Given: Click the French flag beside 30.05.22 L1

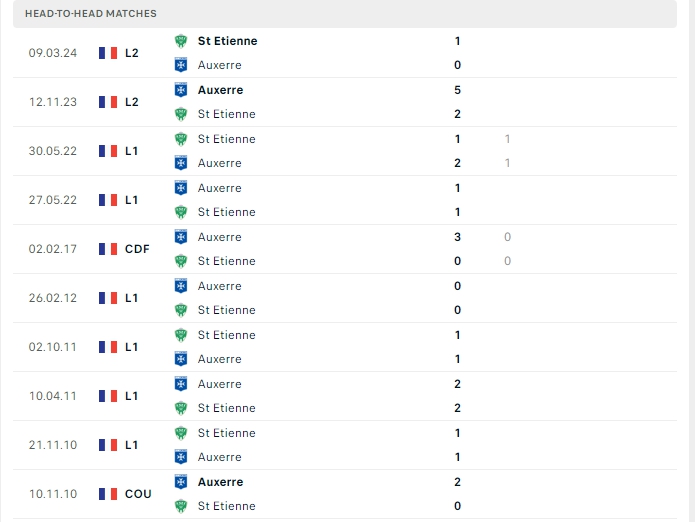Looking at the screenshot, I should pyautogui.click(x=108, y=151).
